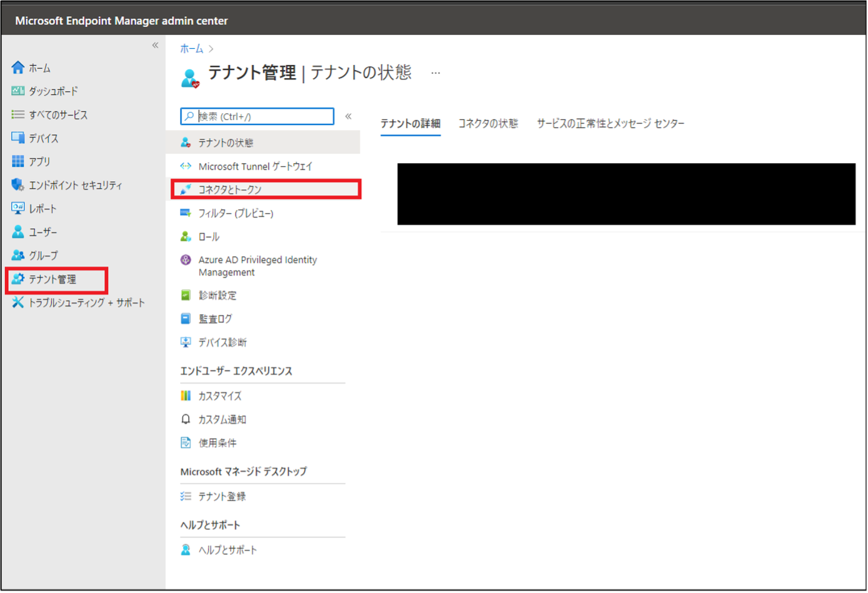
Task: Open 使用条件 menu label
Action: click(217, 443)
